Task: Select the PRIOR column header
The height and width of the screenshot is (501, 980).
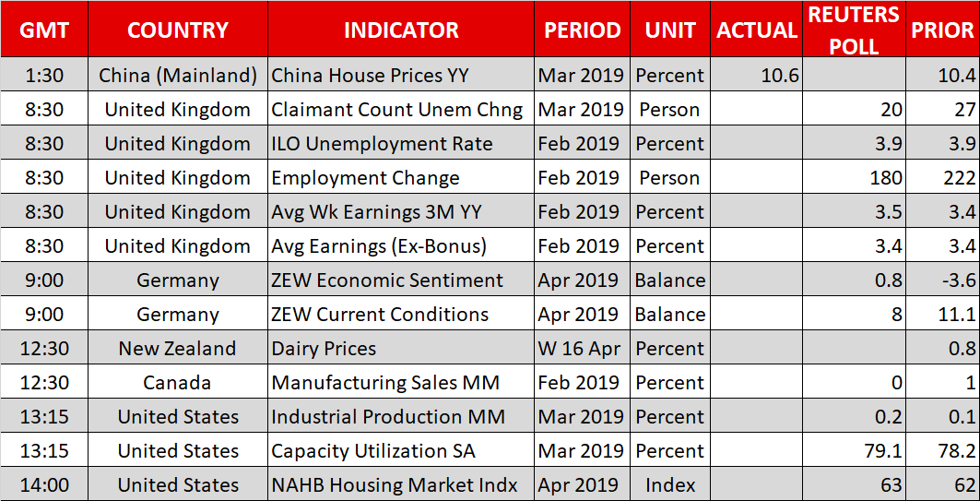Action: coord(942,30)
